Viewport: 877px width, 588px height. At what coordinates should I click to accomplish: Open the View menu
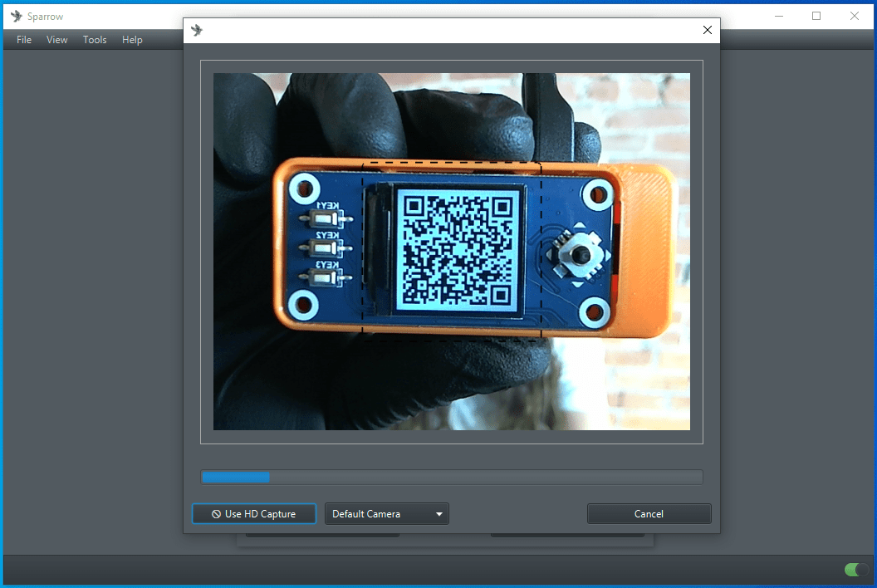pyautogui.click(x=57, y=40)
